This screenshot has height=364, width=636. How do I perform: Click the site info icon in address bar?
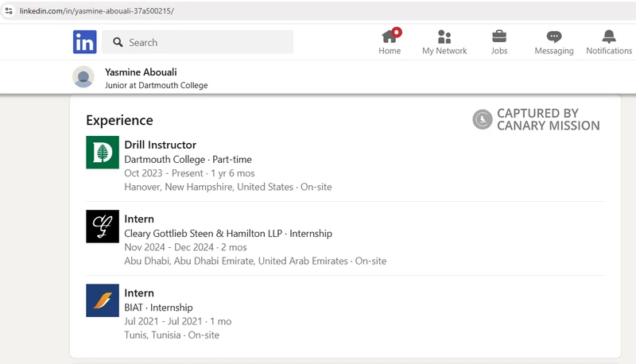coord(9,11)
